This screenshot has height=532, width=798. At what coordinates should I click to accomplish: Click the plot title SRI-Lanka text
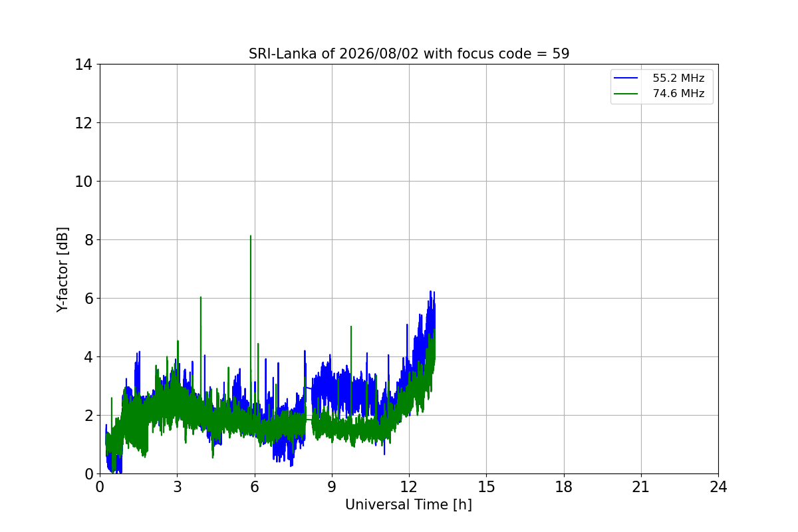[x=409, y=54]
